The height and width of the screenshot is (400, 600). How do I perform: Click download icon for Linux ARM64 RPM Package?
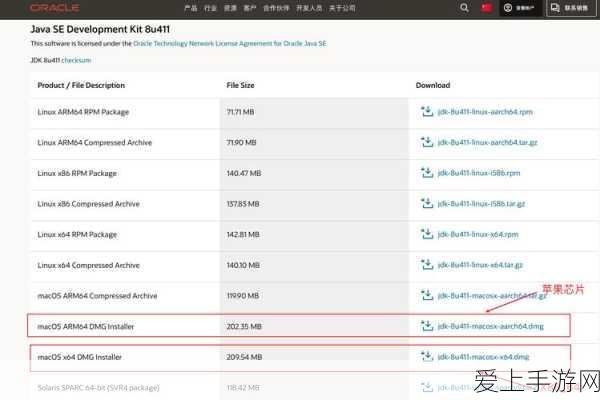click(x=427, y=112)
